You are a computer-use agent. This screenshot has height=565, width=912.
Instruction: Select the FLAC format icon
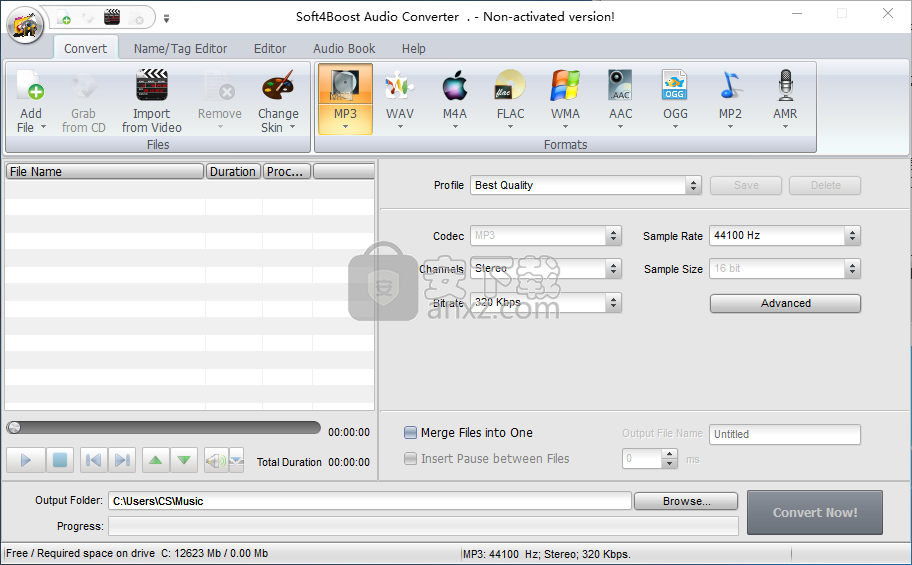pyautogui.click(x=510, y=86)
